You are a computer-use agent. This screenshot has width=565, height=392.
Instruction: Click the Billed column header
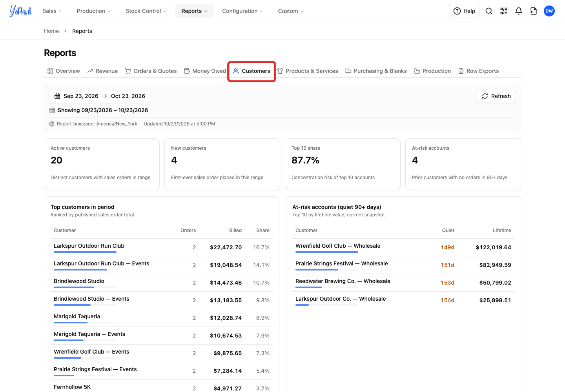(x=235, y=230)
